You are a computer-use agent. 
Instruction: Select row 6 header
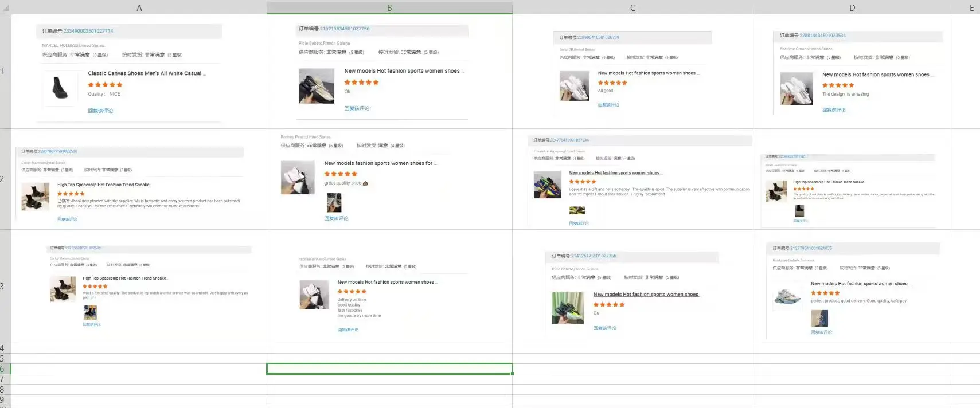[5, 368]
